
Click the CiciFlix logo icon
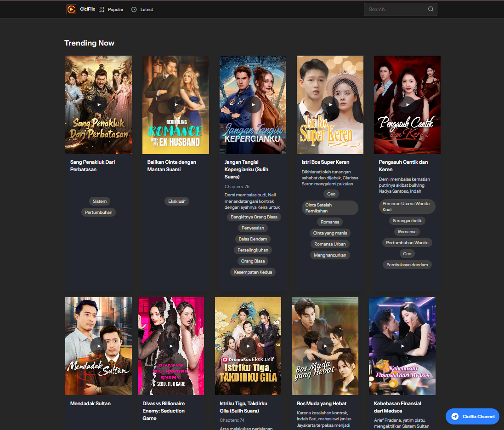point(71,9)
